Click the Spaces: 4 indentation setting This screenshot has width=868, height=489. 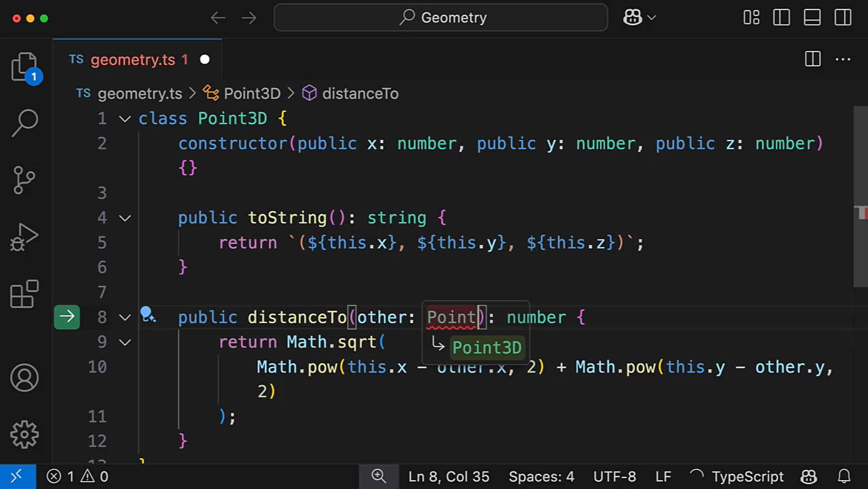pos(541,476)
